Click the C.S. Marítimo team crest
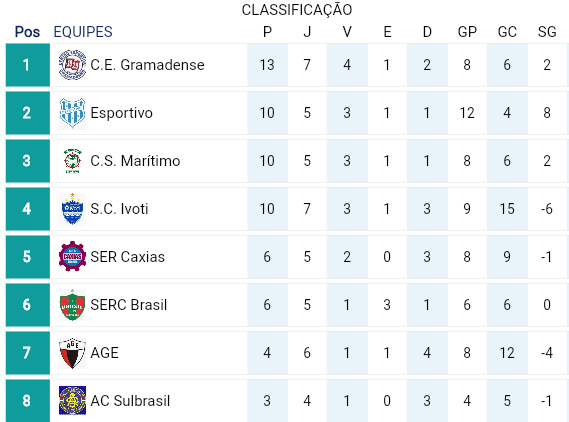Screen dimensions: 569x422 click(72, 161)
